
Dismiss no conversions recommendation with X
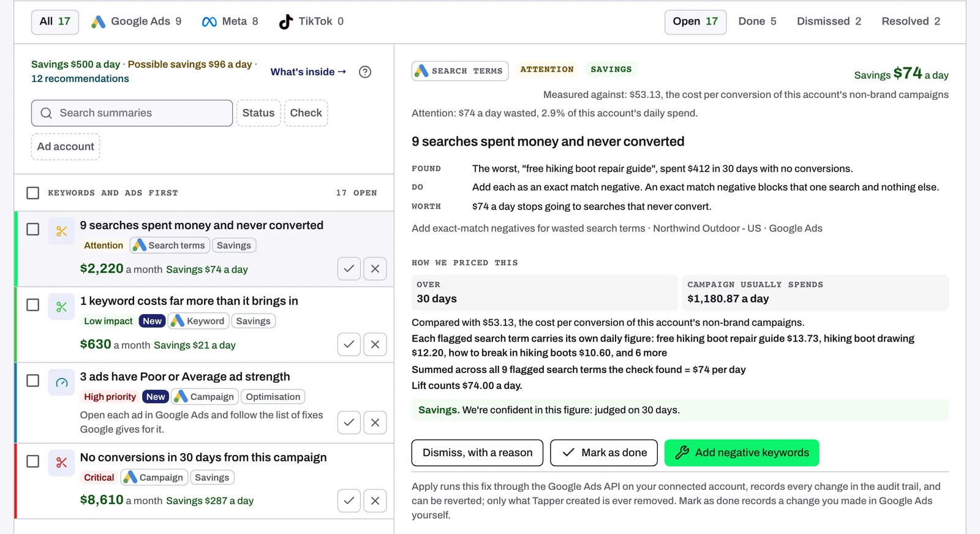click(x=375, y=501)
